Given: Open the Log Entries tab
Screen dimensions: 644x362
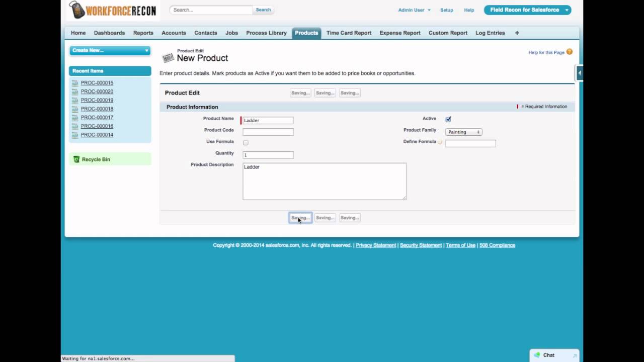Looking at the screenshot, I should point(490,33).
